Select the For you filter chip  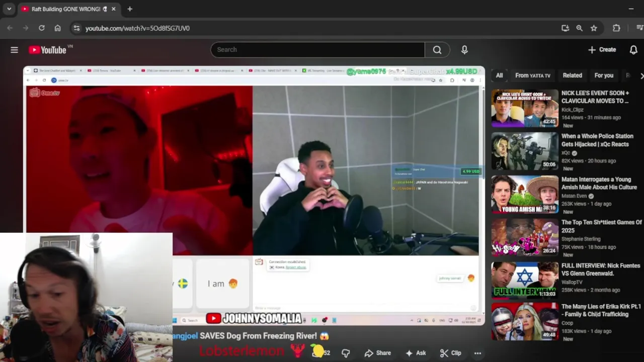pyautogui.click(x=604, y=75)
